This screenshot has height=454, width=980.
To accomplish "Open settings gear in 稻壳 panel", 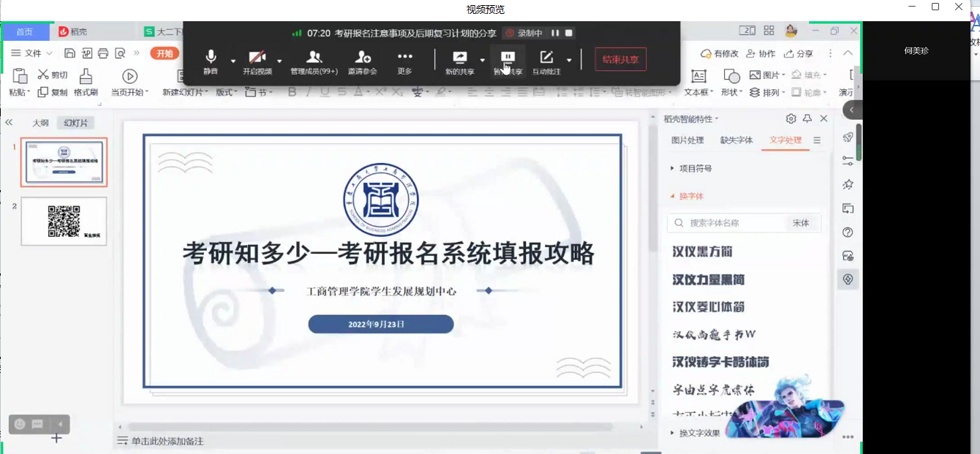I will [791, 118].
